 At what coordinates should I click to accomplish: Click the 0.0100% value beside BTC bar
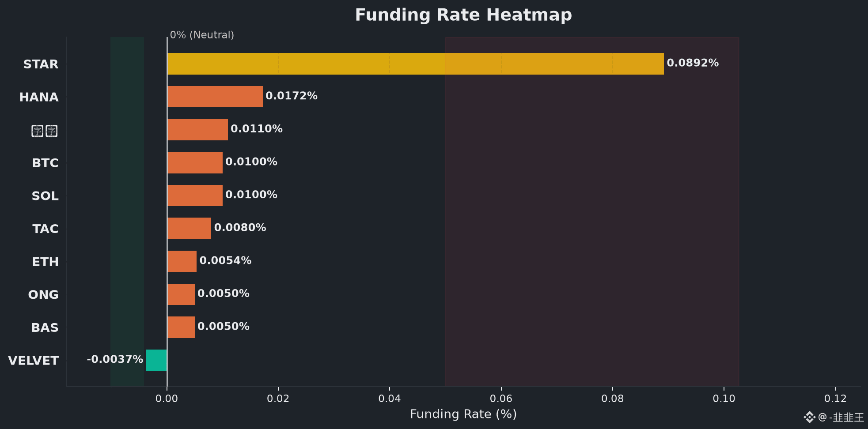pos(251,162)
